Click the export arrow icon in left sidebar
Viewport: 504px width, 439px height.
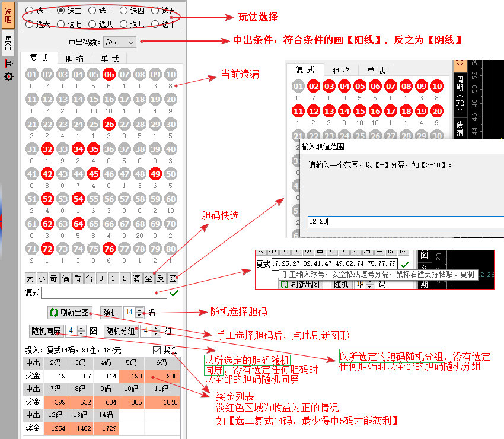point(8,63)
